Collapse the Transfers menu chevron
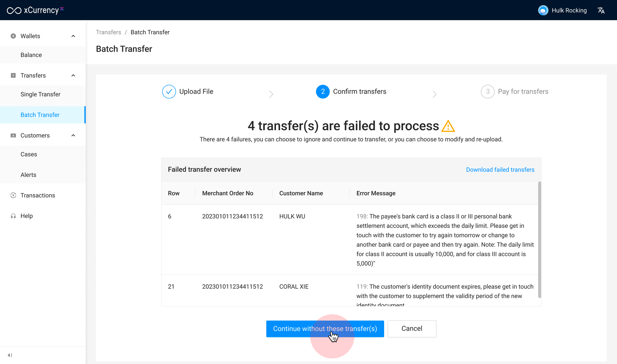617x364 pixels. point(73,76)
